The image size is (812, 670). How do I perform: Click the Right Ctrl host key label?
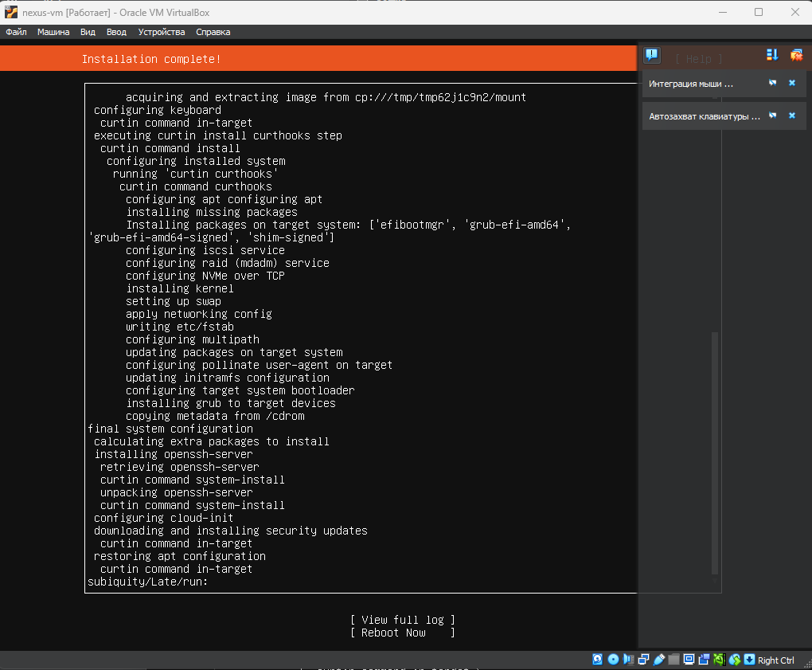(775, 660)
